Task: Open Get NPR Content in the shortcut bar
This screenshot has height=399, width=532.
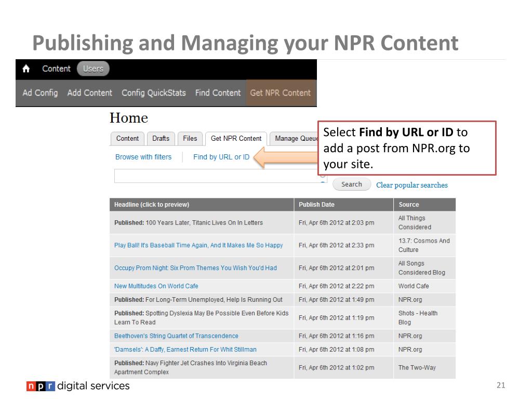Action: [x=280, y=93]
